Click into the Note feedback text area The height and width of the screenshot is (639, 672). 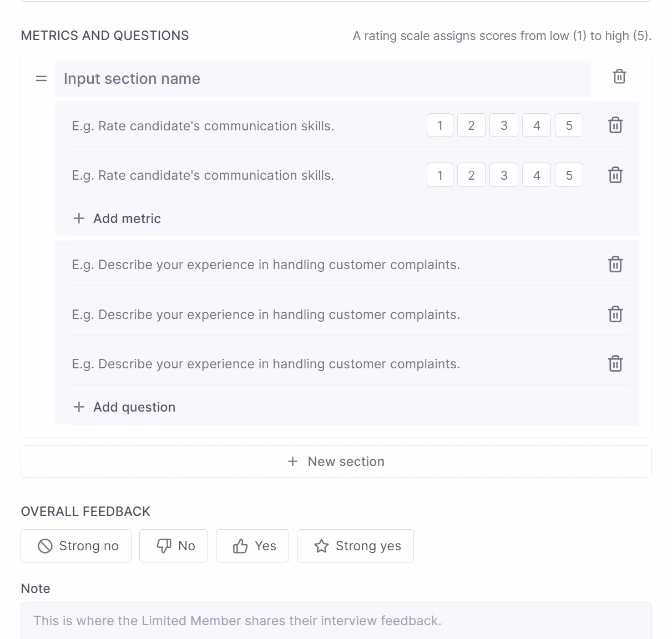[336, 621]
